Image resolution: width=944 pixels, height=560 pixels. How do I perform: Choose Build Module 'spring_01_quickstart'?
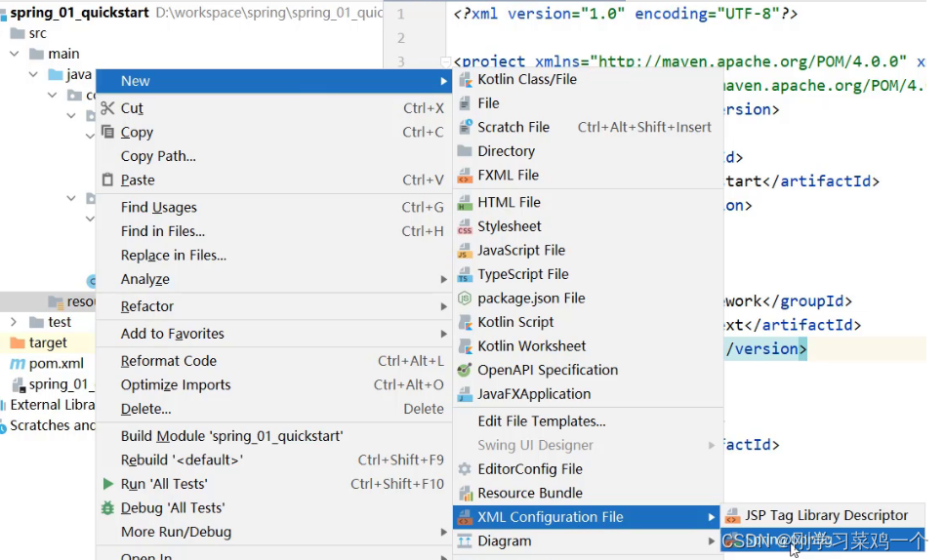click(x=274, y=436)
